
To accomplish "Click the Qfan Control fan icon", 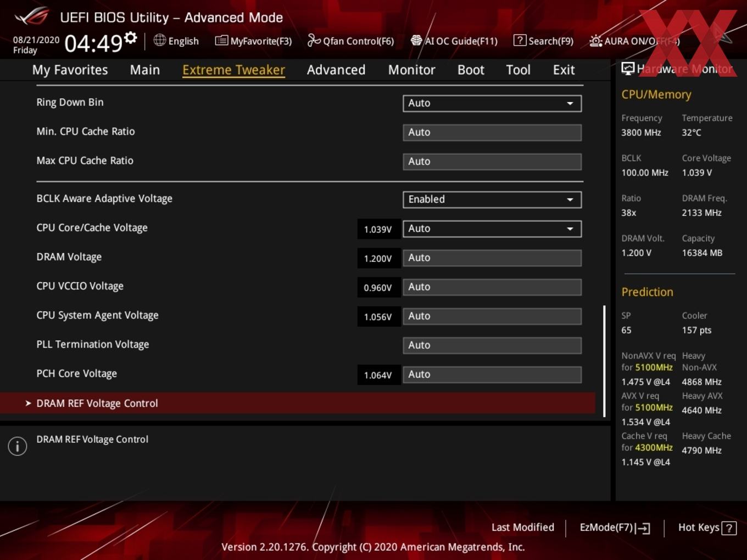I will tap(314, 40).
